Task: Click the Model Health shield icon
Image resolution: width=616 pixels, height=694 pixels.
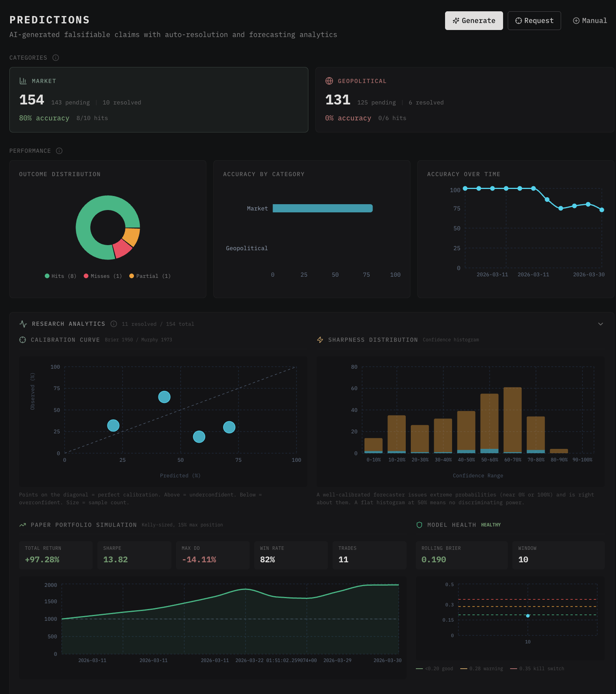Action: (x=419, y=525)
